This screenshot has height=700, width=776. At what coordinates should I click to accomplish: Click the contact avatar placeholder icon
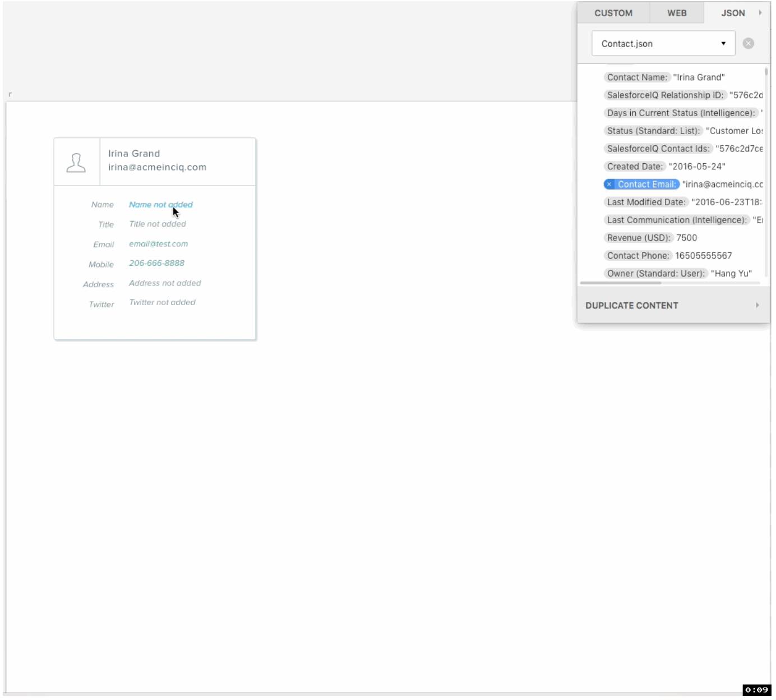76,163
